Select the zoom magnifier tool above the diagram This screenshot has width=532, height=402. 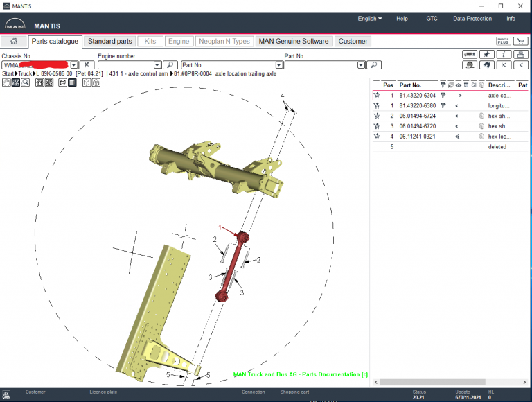coord(26,82)
